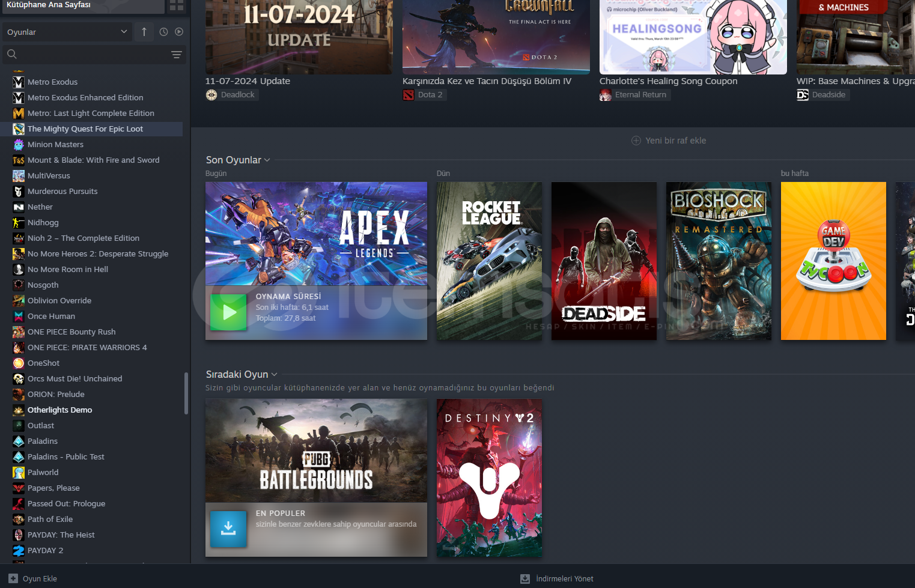Screen dimensions: 915x588
Task: Select Nether icon in list
Action: pyautogui.click(x=19, y=207)
